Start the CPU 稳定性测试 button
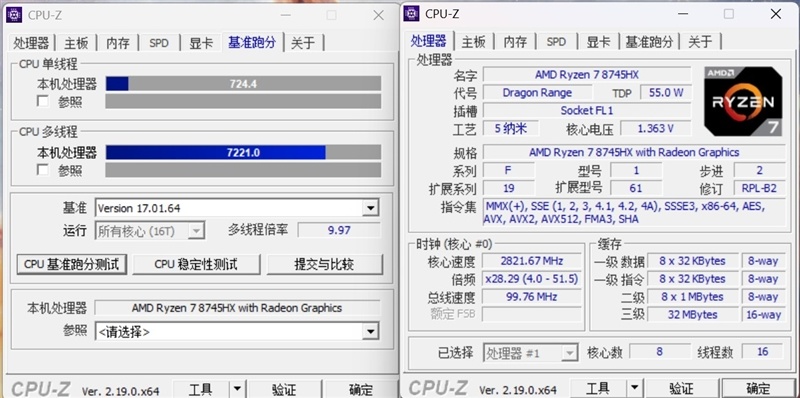Screen dimensions: 800x398 tap(196, 264)
